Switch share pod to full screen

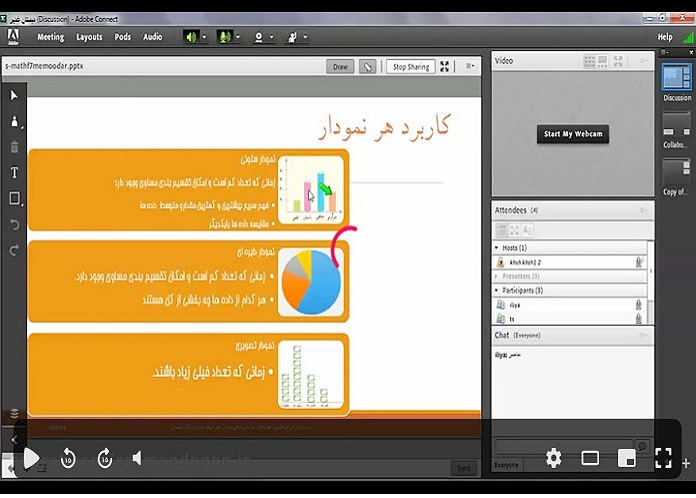444,67
